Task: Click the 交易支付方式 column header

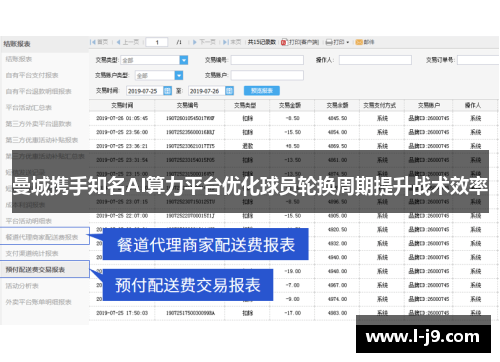Action: click(380, 105)
